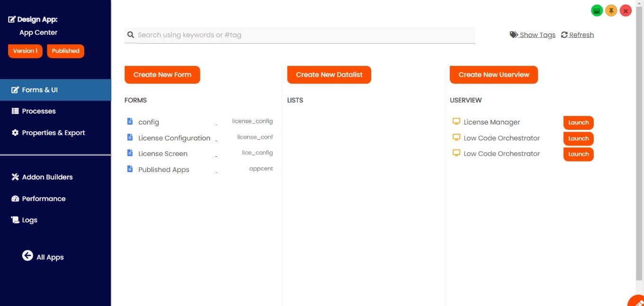Viewport: 644px width, 306px height.
Task: Click the Version 1 badge
Action: click(25, 51)
